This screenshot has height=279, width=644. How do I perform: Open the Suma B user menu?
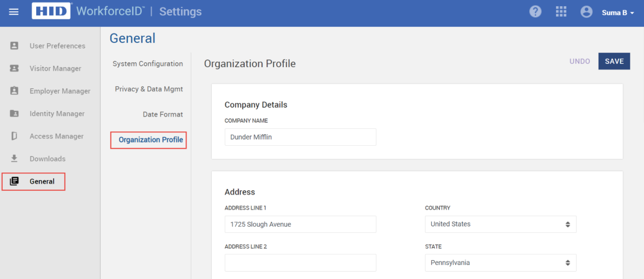click(x=617, y=13)
